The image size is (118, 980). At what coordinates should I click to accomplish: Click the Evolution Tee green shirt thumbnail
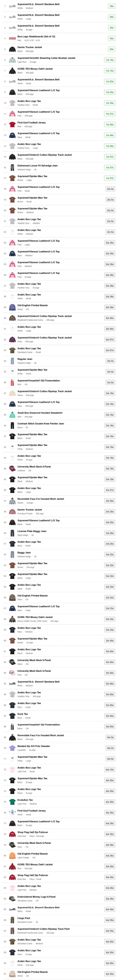point(12,802)
